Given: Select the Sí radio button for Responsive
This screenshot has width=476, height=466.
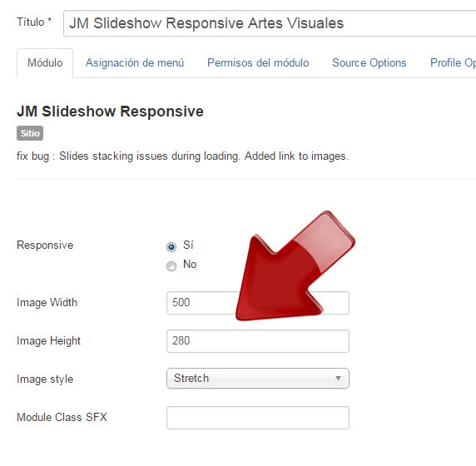Looking at the screenshot, I should (x=171, y=247).
